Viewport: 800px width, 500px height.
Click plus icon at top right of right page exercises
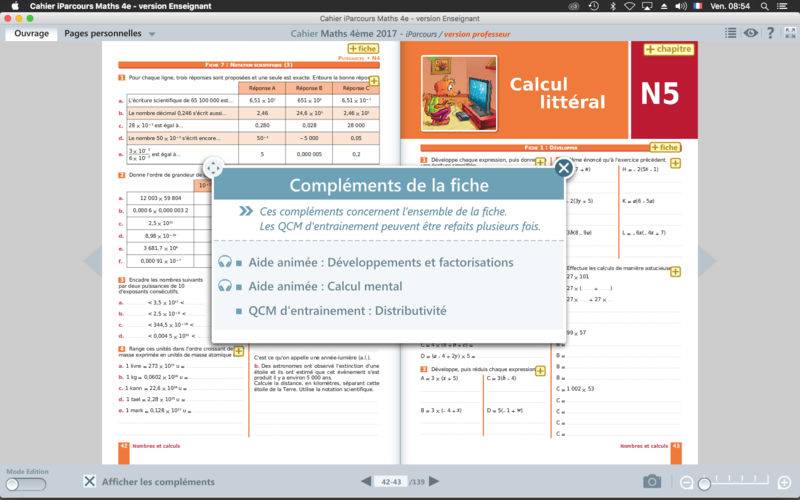click(675, 163)
